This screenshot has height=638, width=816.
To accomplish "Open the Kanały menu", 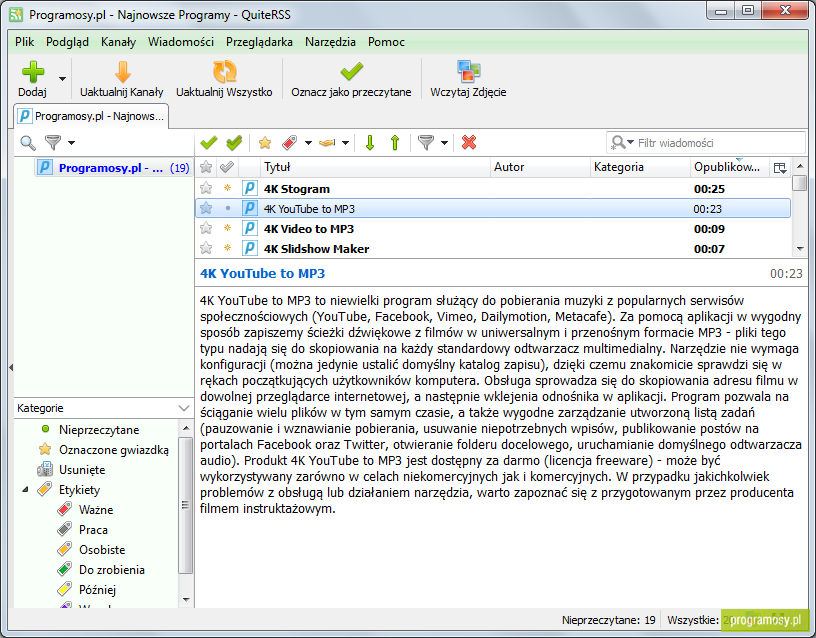I will click(x=119, y=42).
